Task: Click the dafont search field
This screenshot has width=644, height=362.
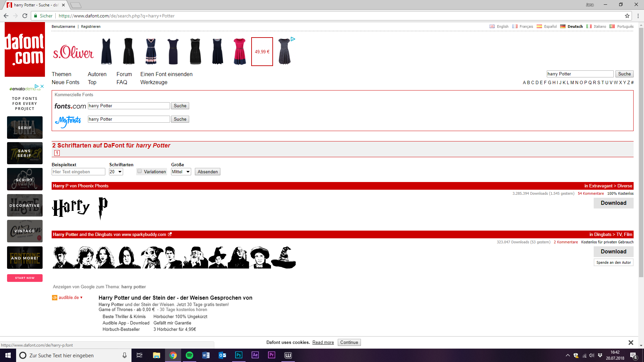Action: [580, 74]
